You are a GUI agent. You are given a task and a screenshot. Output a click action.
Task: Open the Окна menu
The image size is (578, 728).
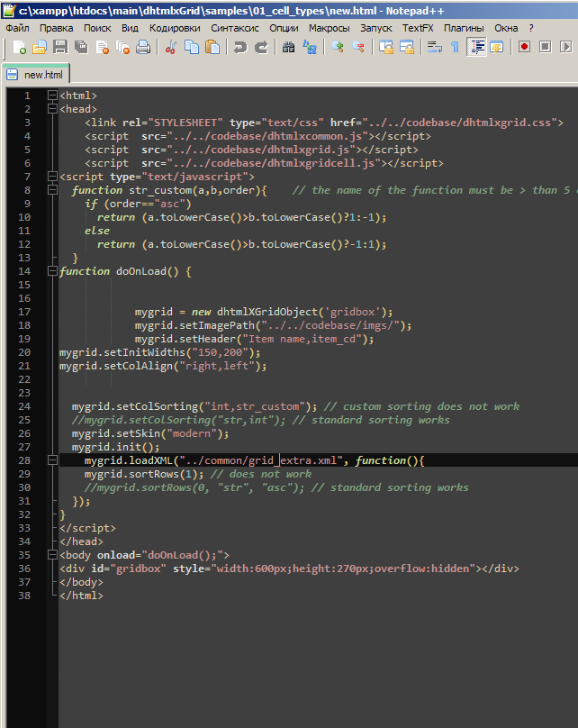point(506,28)
